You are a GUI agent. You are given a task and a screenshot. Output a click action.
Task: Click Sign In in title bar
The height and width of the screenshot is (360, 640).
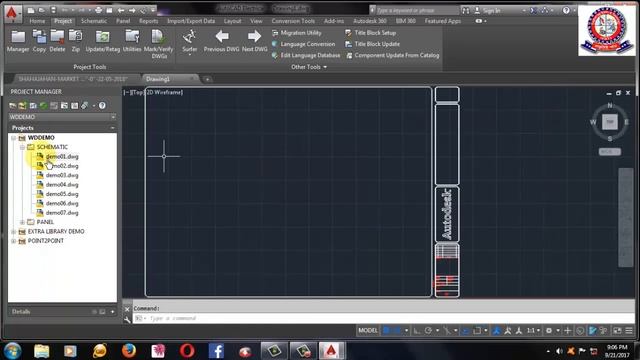[x=491, y=10]
